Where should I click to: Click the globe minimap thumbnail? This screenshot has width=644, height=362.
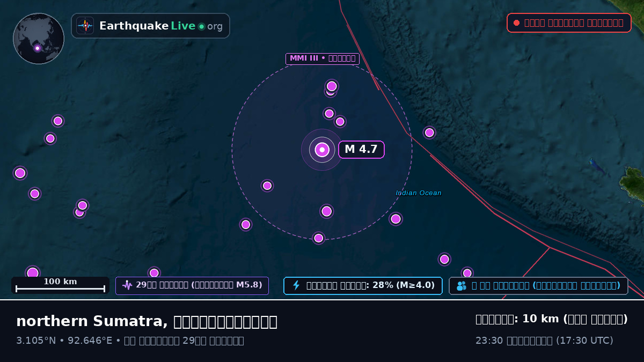click(x=39, y=39)
